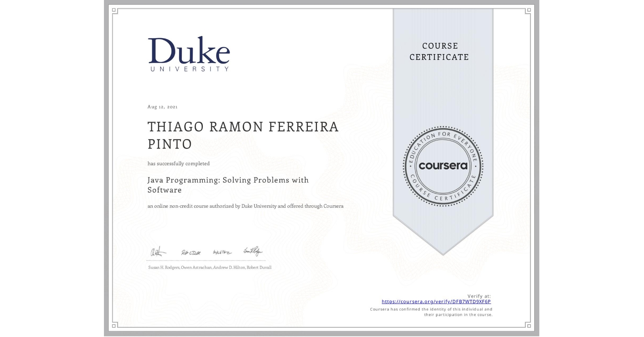Click the corner ornament at bottom left

click(x=114, y=326)
